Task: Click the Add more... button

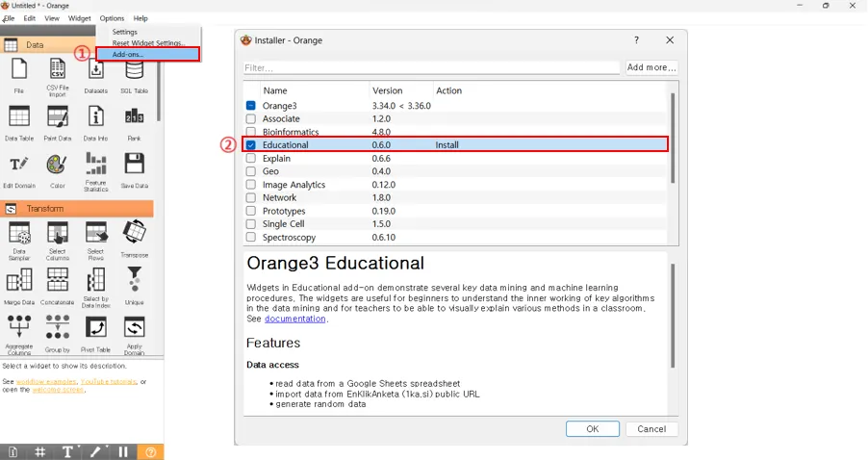Action: coord(651,67)
